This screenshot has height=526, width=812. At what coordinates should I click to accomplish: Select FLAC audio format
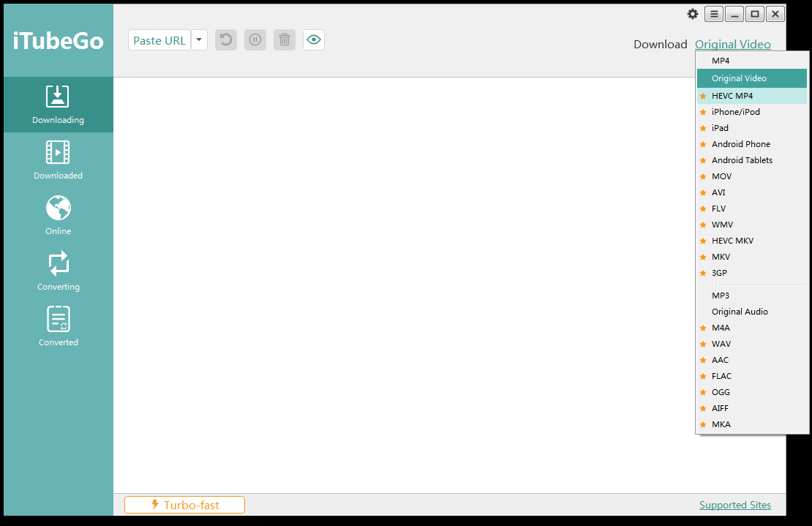pos(751,375)
